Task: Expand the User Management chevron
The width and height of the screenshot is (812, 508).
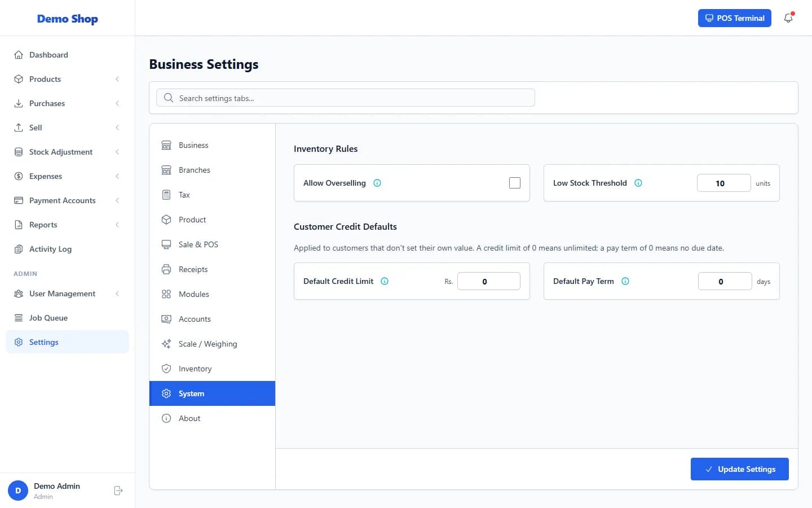Action: pyautogui.click(x=117, y=294)
